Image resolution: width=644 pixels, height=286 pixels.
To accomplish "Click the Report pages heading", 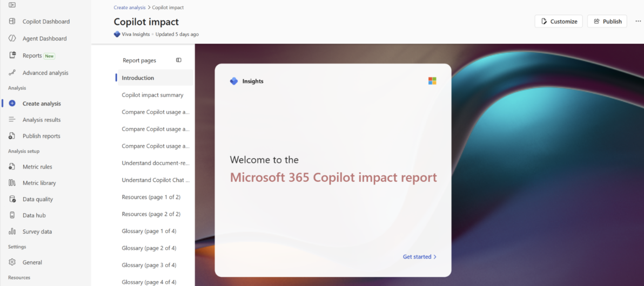I will [139, 60].
